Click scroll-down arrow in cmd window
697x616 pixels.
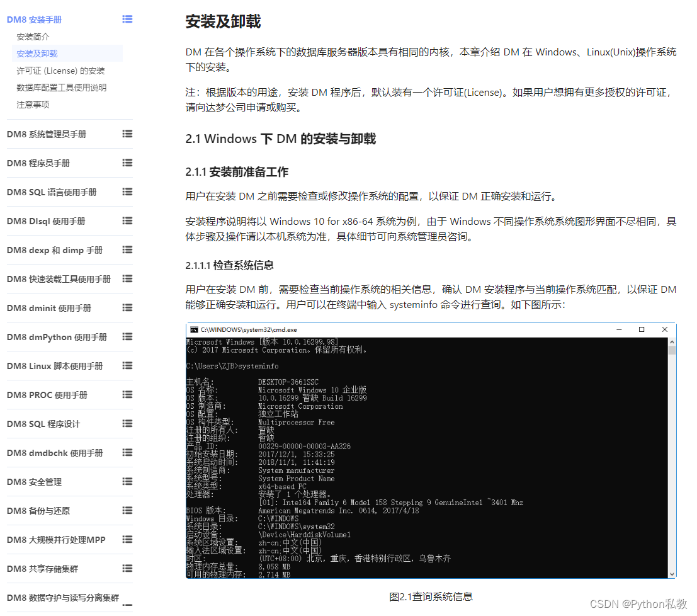click(672, 574)
